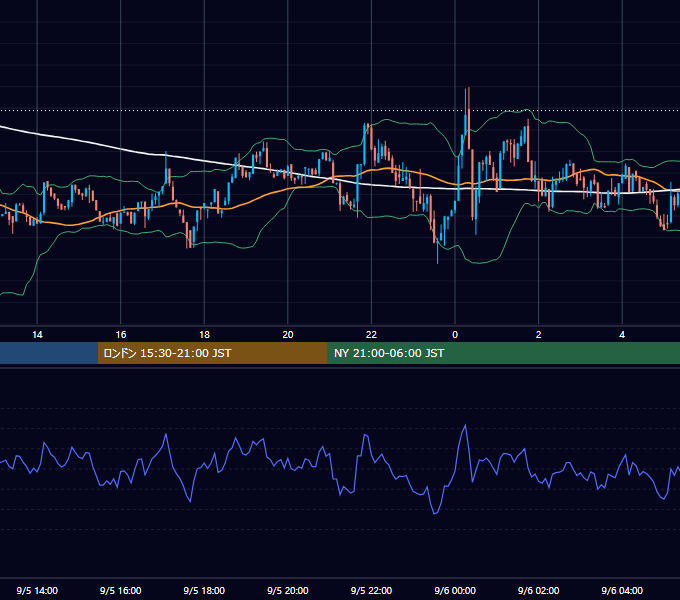Select the 9/6 02:00 time label
This screenshot has width=680, height=600.
(538, 590)
